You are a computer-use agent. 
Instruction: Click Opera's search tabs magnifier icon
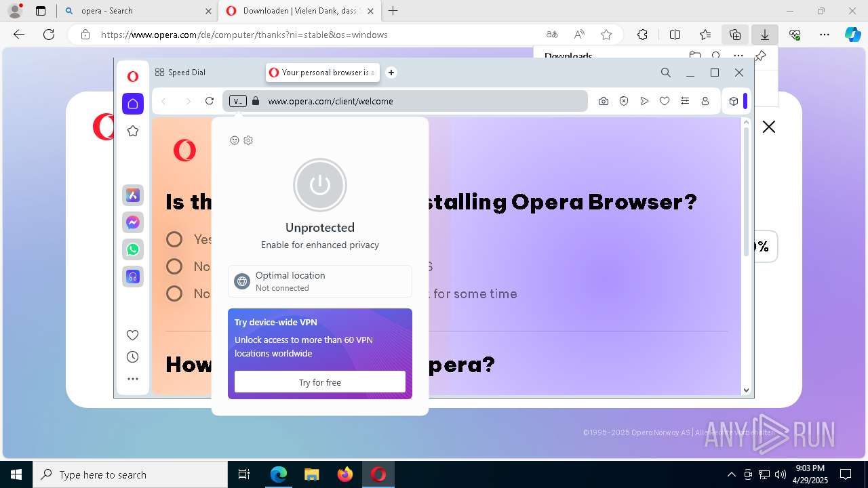tap(666, 73)
